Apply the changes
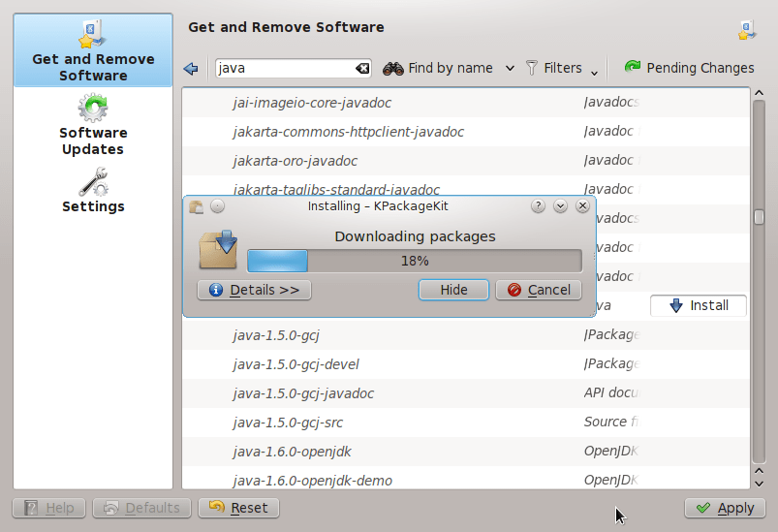This screenshot has height=532, width=778. click(x=725, y=508)
